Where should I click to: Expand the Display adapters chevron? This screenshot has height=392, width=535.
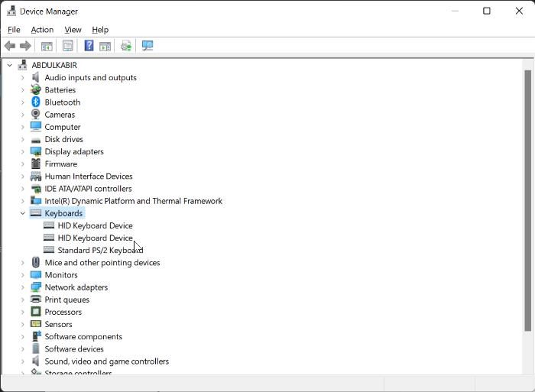(x=22, y=151)
